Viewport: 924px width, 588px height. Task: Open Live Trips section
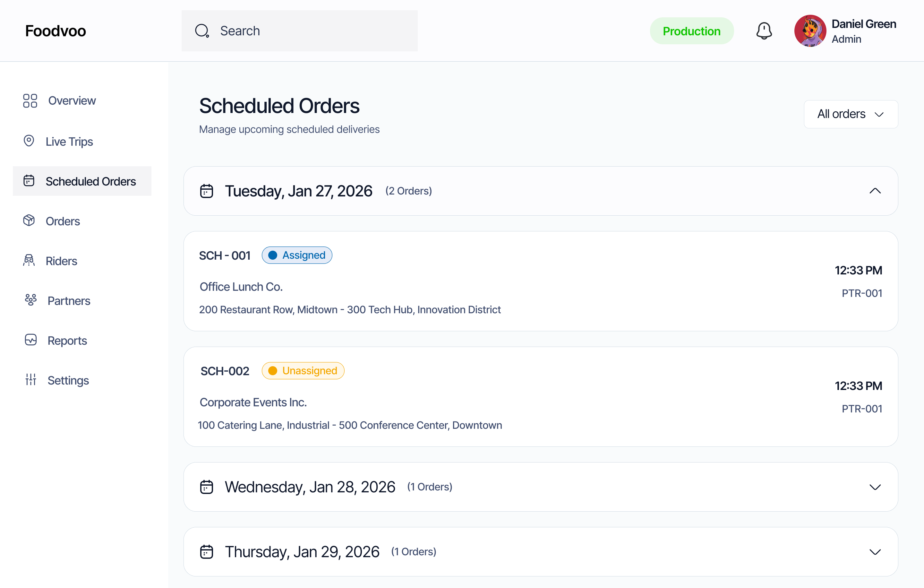(69, 142)
